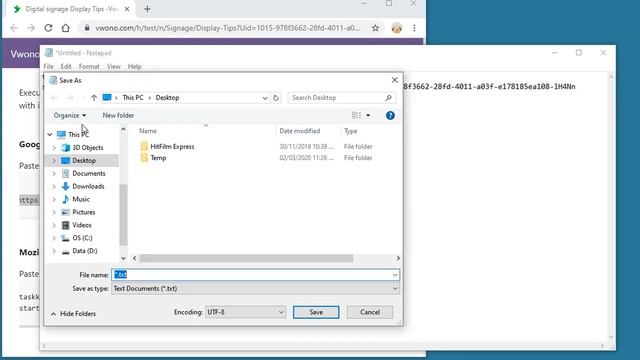Select Desktop in the navigation tree
Screen dimensions: 640x360
[x=84, y=161]
